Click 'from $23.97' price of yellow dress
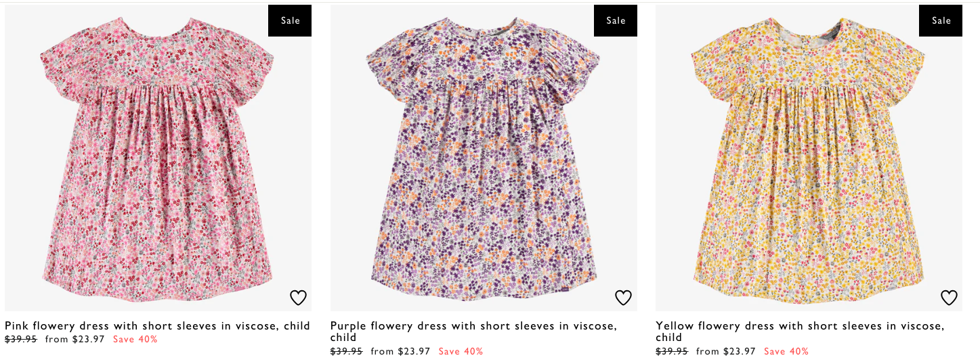The height and width of the screenshot is (364, 980). 726,352
